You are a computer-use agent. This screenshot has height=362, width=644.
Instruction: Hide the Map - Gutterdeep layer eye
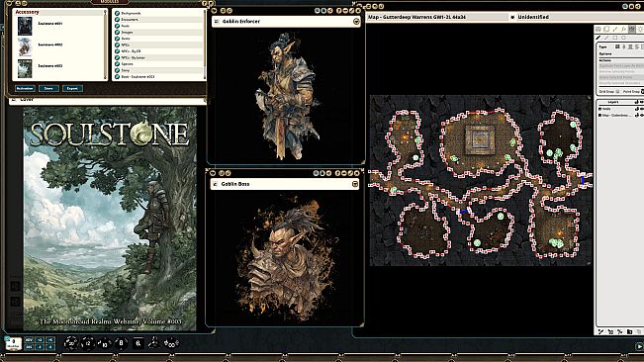[x=642, y=116]
